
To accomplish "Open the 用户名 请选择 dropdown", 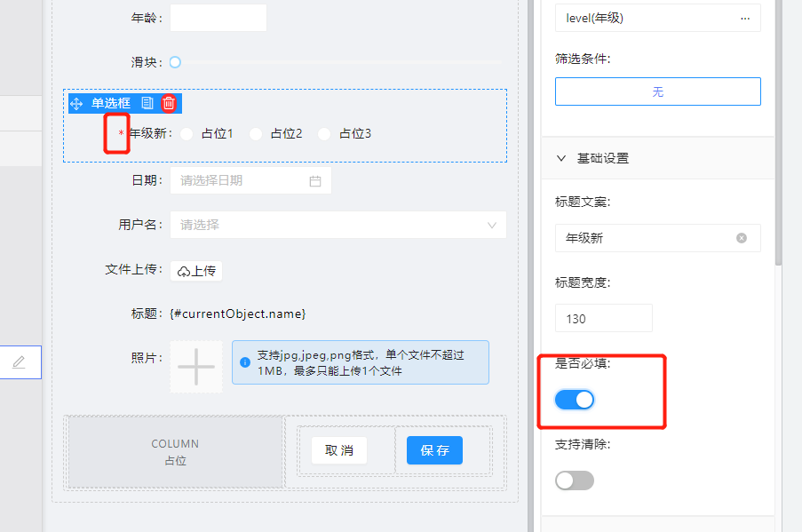I will 338,225.
